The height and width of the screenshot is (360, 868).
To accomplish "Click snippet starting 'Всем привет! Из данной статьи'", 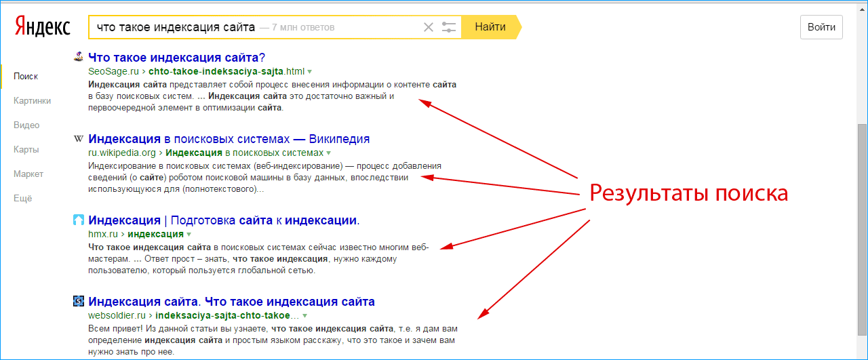I will (x=274, y=340).
